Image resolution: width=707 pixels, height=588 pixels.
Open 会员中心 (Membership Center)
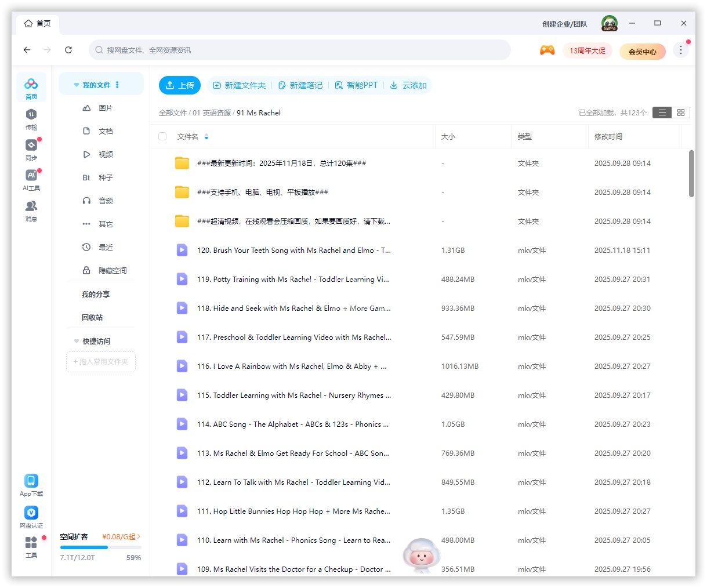642,52
